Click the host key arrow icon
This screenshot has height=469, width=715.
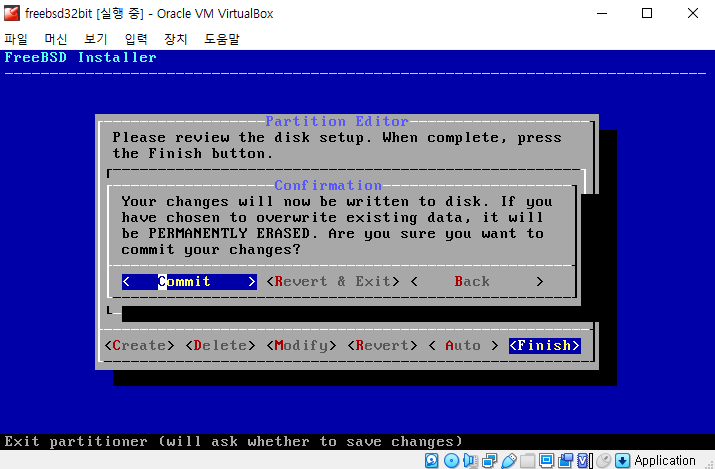coord(622,460)
